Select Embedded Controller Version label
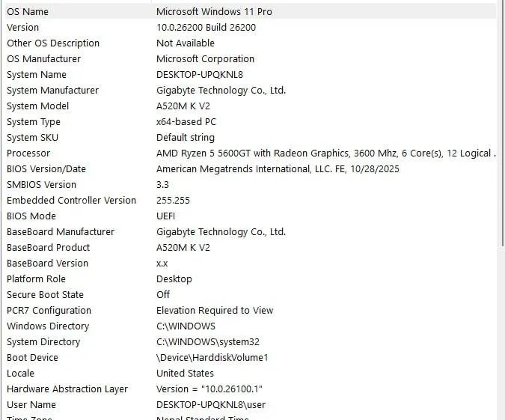 tap(72, 201)
